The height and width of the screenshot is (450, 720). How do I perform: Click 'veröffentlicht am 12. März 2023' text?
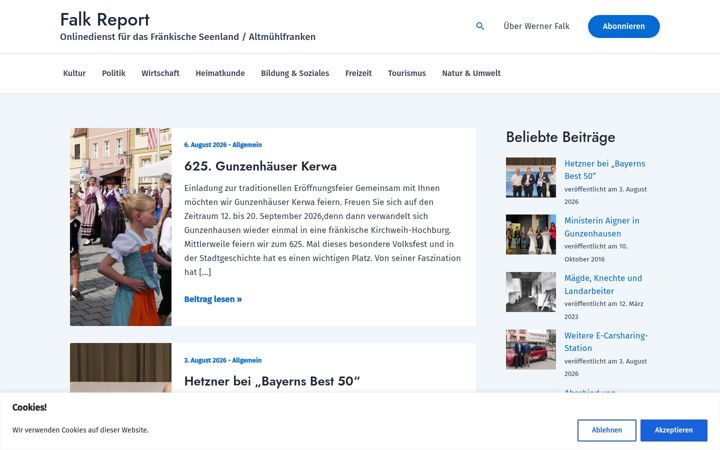pos(604,310)
